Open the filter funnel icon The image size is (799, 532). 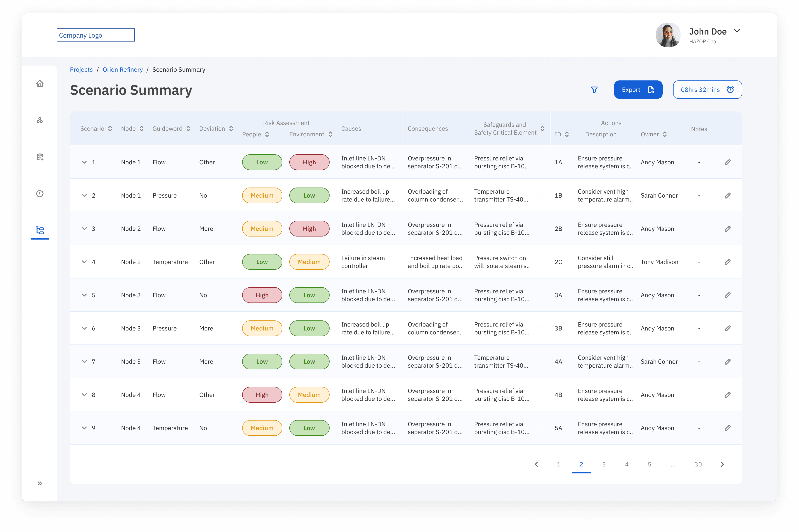594,90
